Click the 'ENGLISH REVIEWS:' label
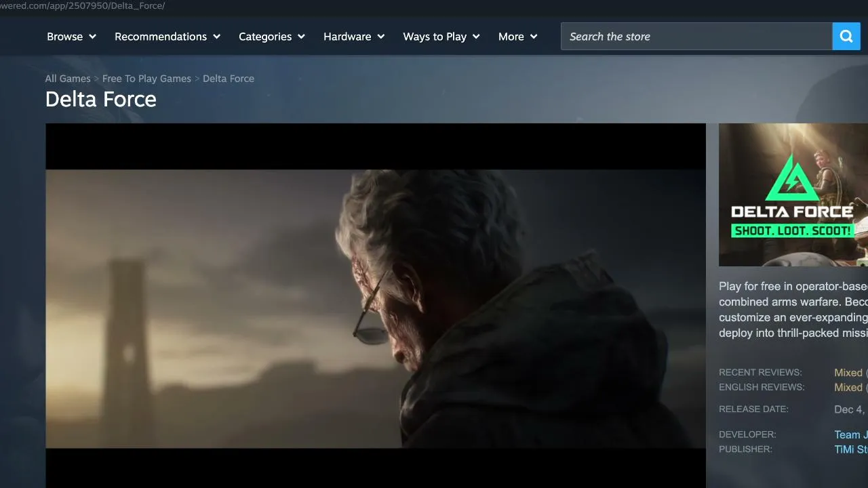This screenshot has width=868, height=488. coord(762,388)
